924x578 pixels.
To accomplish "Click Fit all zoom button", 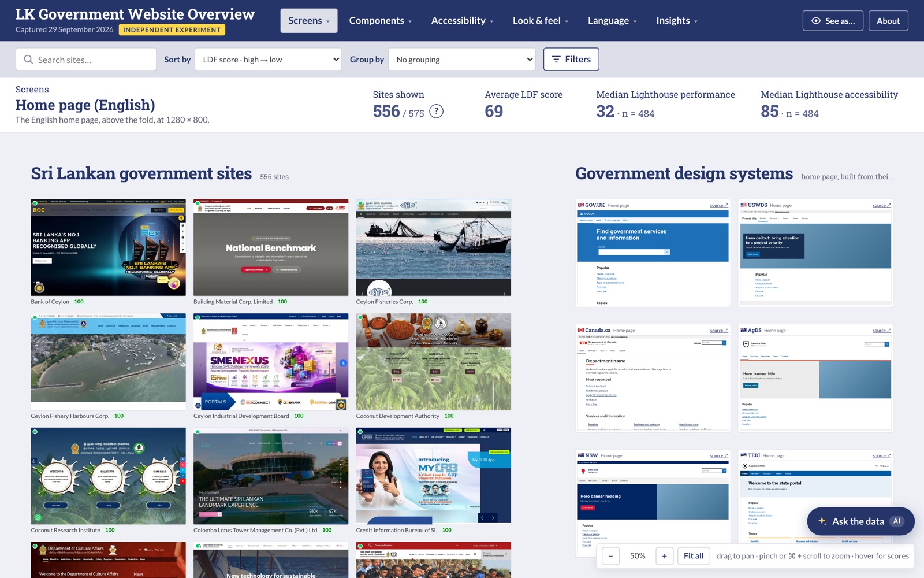I will (x=694, y=556).
